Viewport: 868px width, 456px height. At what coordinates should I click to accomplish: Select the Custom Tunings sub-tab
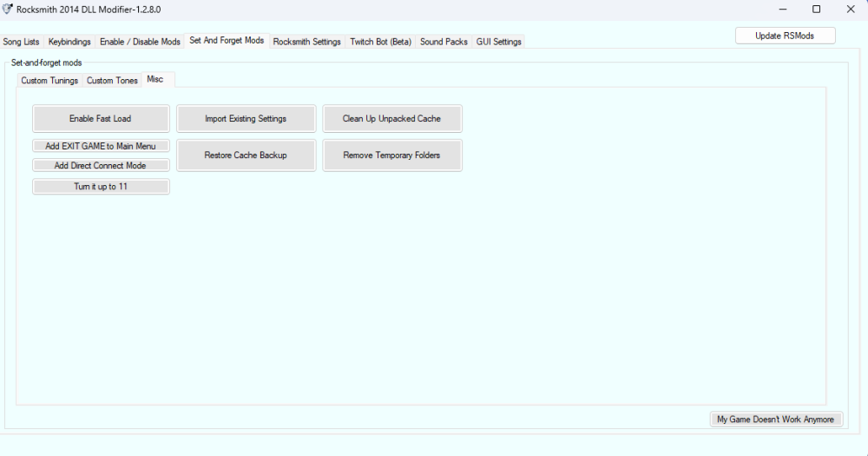[x=49, y=80]
